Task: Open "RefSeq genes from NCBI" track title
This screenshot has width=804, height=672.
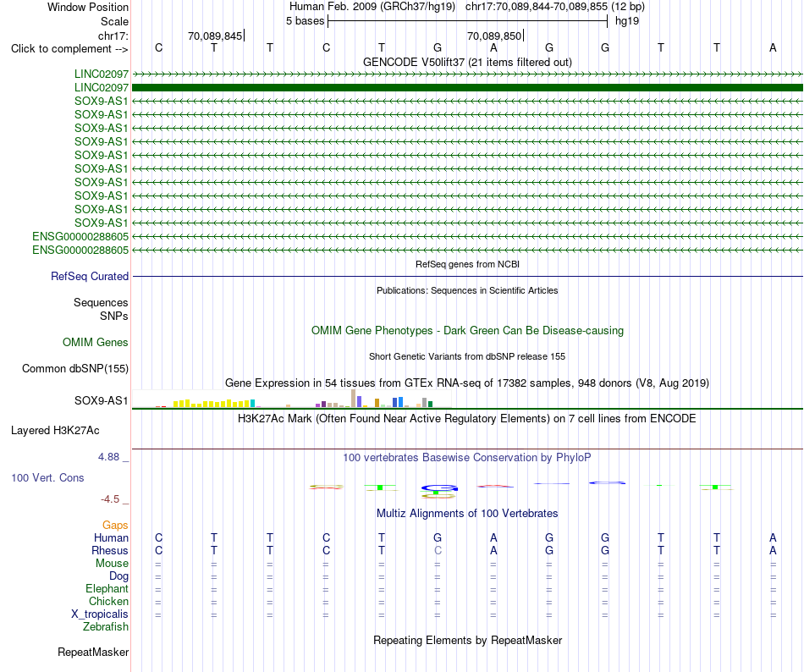Action: click(467, 264)
